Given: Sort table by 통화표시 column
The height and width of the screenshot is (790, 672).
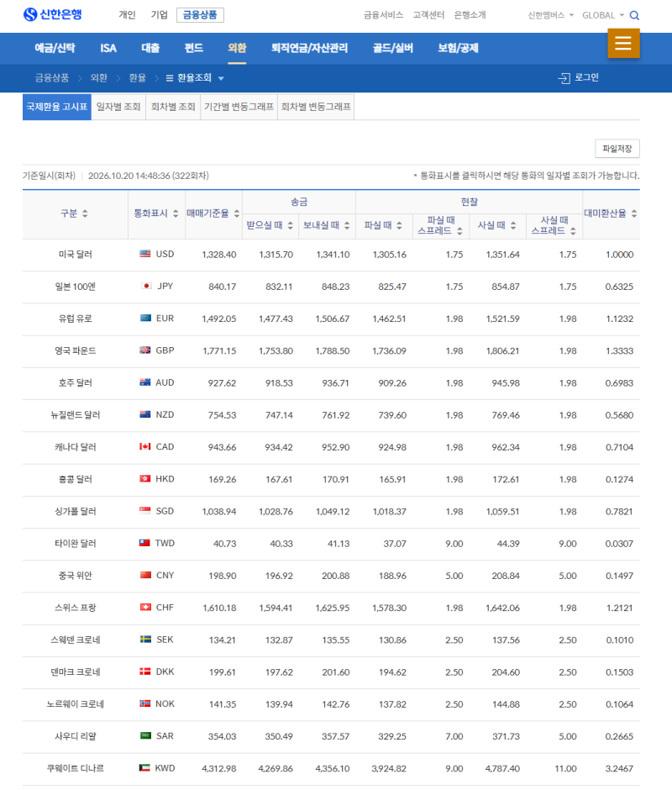Looking at the screenshot, I should [176, 213].
